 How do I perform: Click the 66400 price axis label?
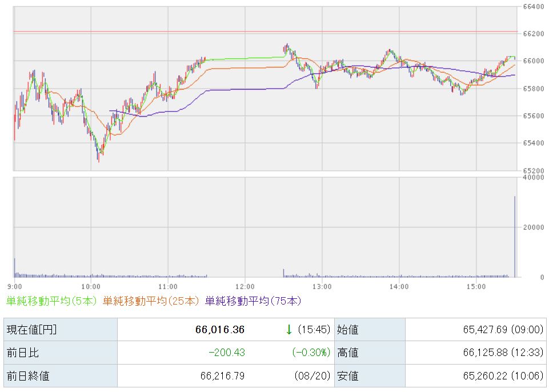534,7
